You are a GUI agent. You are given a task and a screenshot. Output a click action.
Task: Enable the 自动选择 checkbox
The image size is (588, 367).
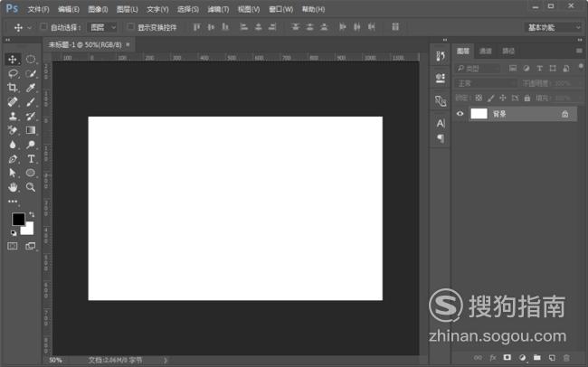[x=43, y=26]
